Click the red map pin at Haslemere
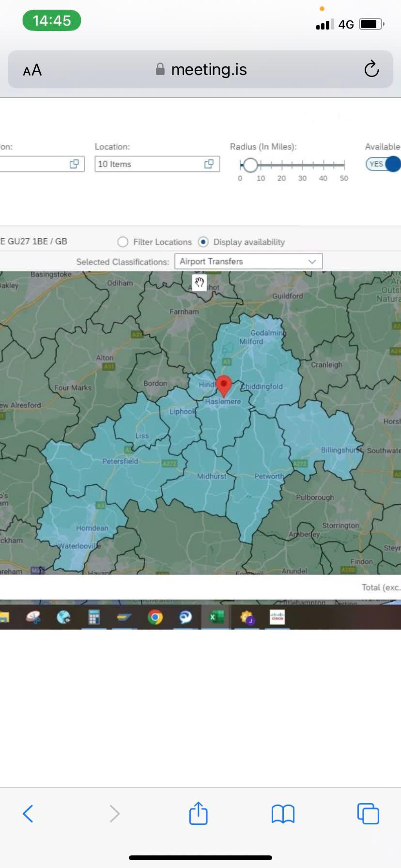 coord(223,386)
